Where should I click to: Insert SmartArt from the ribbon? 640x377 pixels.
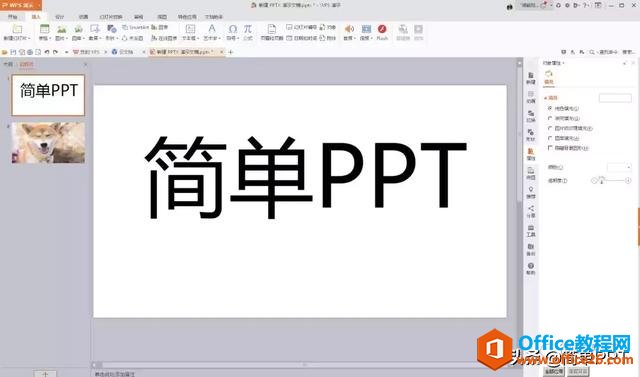tap(135, 27)
